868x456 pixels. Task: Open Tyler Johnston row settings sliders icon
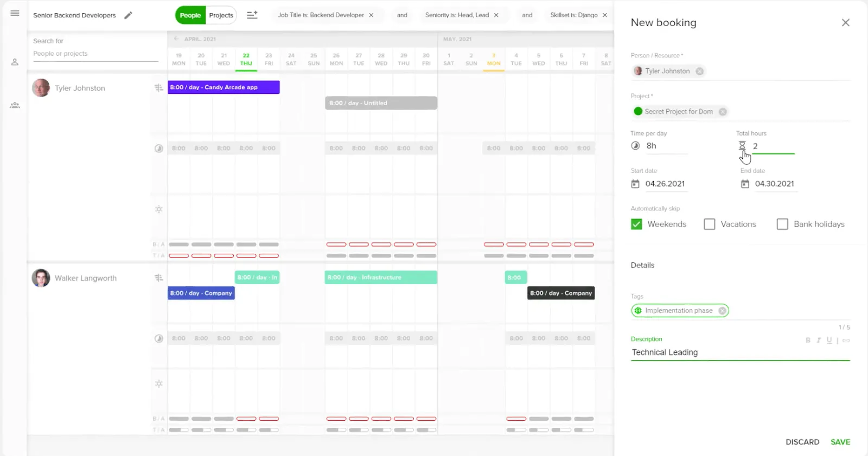[x=159, y=88]
